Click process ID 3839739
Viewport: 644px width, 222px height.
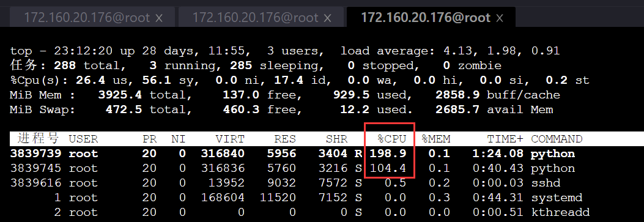coord(35,154)
